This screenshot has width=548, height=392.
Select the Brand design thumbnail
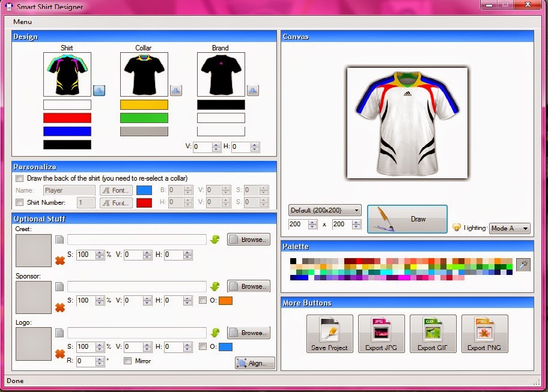coord(221,74)
